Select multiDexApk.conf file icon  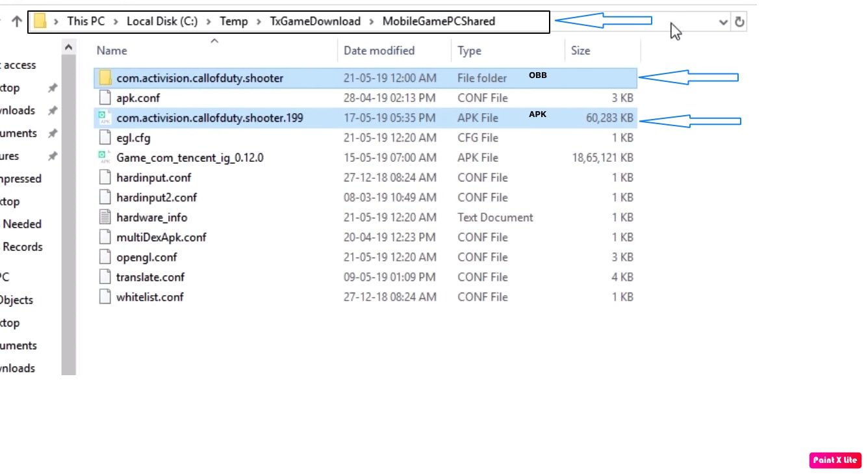pyautogui.click(x=105, y=237)
